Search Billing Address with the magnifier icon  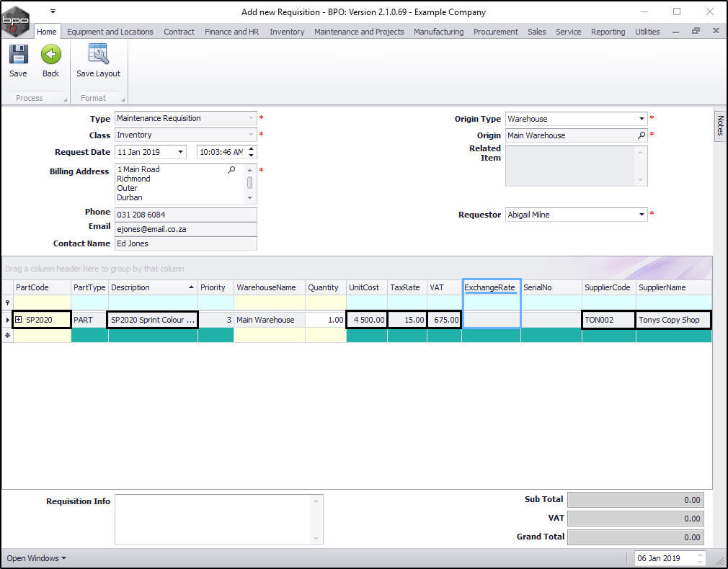[231, 170]
